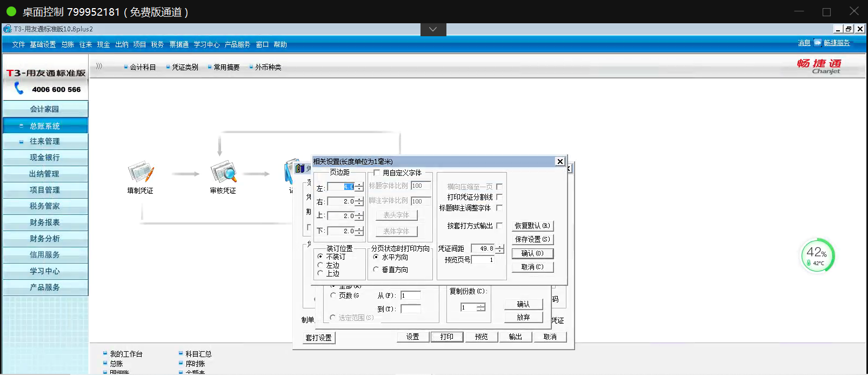868x375 pixels.
Task: Click the books icon on the print dialog
Action: [300, 168]
